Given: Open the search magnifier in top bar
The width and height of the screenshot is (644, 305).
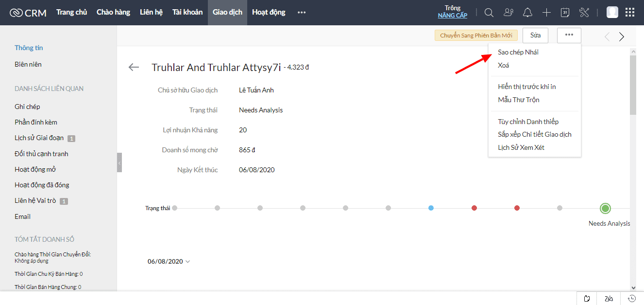Looking at the screenshot, I should click(x=489, y=13).
